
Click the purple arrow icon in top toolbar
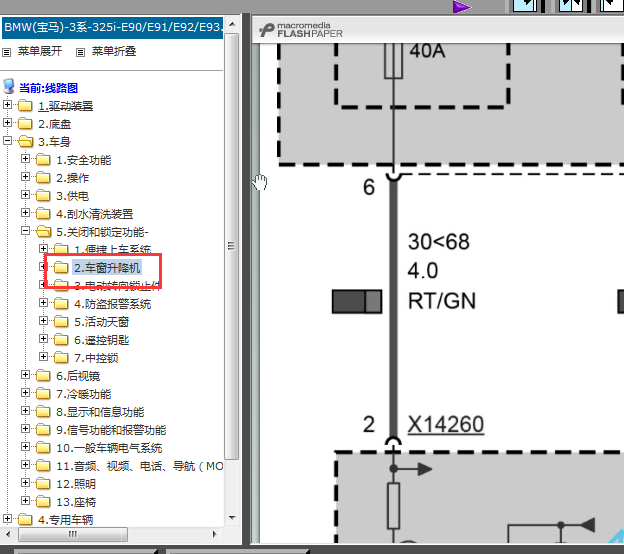tap(461, 7)
